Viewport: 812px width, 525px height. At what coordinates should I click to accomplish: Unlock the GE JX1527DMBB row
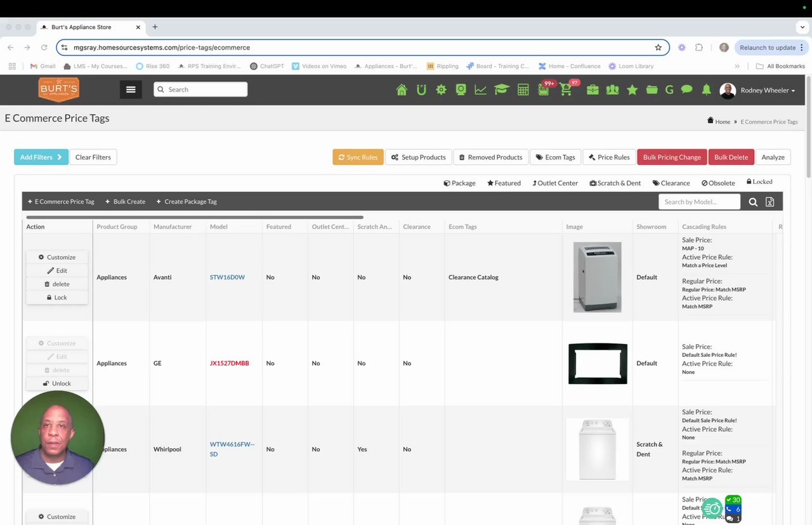tap(57, 383)
